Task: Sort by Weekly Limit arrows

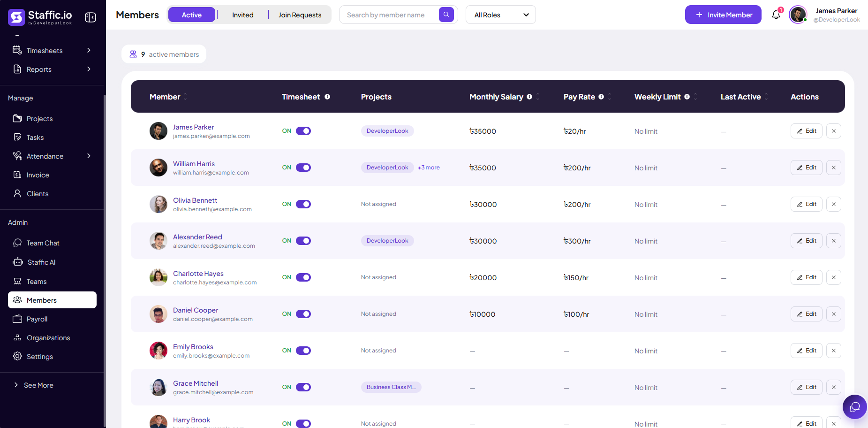Action: pos(695,97)
